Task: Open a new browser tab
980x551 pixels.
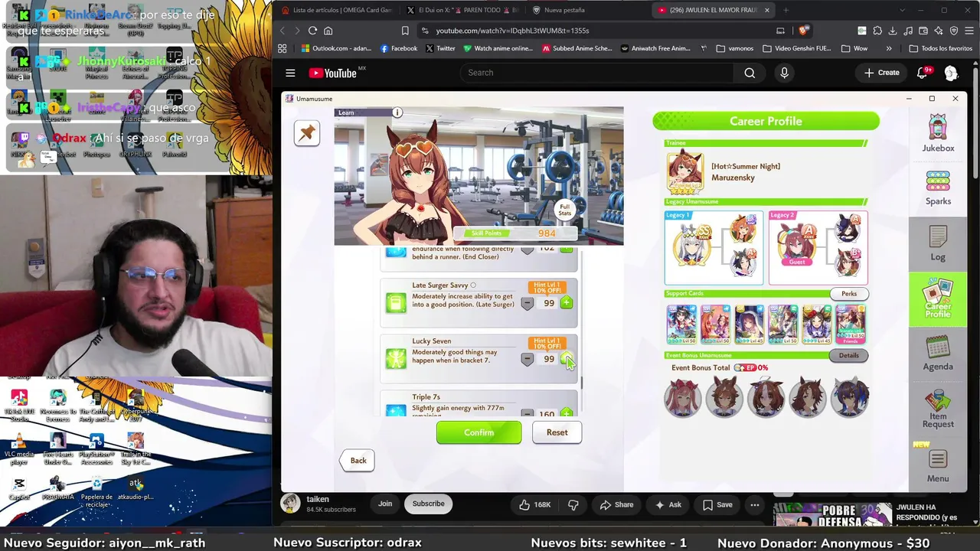Action: click(x=786, y=10)
